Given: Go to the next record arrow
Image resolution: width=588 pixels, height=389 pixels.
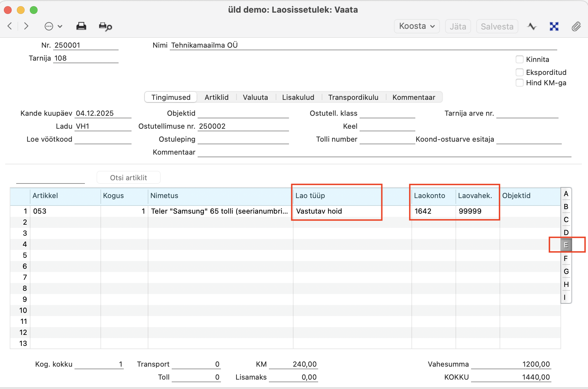Looking at the screenshot, I should click(26, 26).
